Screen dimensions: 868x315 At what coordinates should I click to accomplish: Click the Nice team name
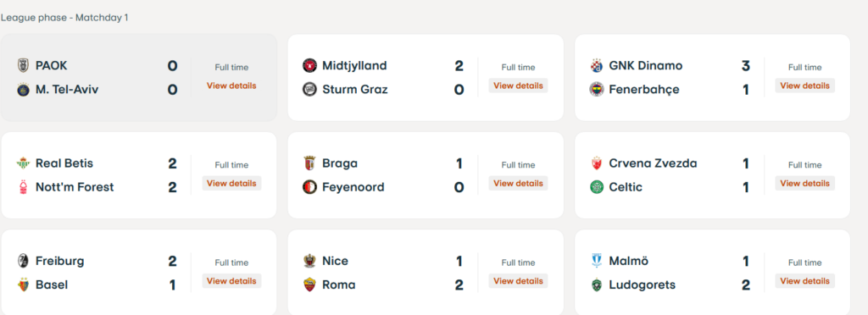coord(336,261)
